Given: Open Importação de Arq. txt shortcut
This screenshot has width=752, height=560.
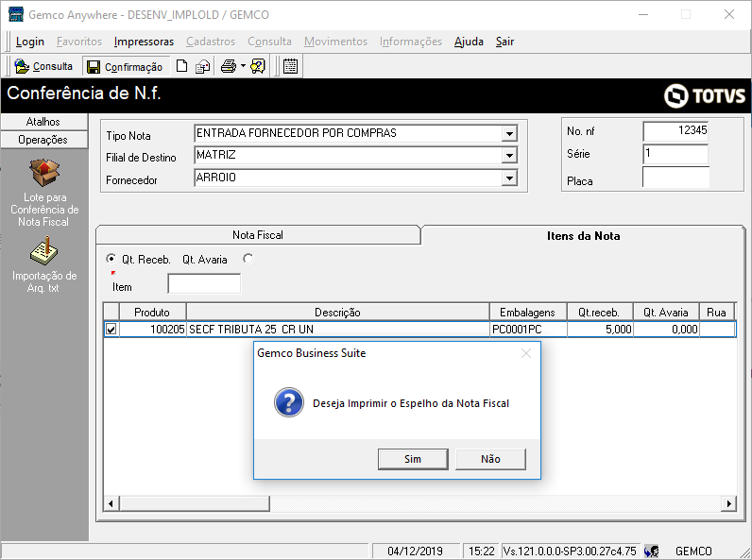Looking at the screenshot, I should coord(44,264).
